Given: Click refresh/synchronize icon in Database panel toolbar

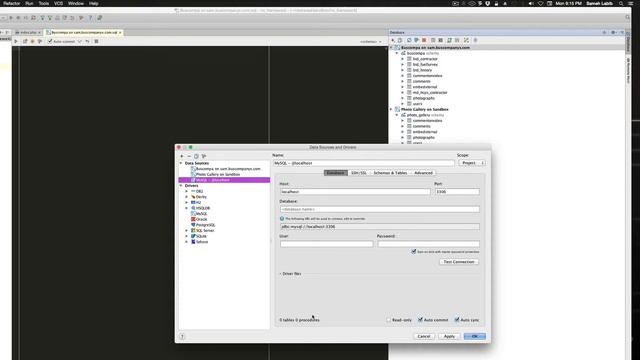Looking at the screenshot, I should pos(409,40).
